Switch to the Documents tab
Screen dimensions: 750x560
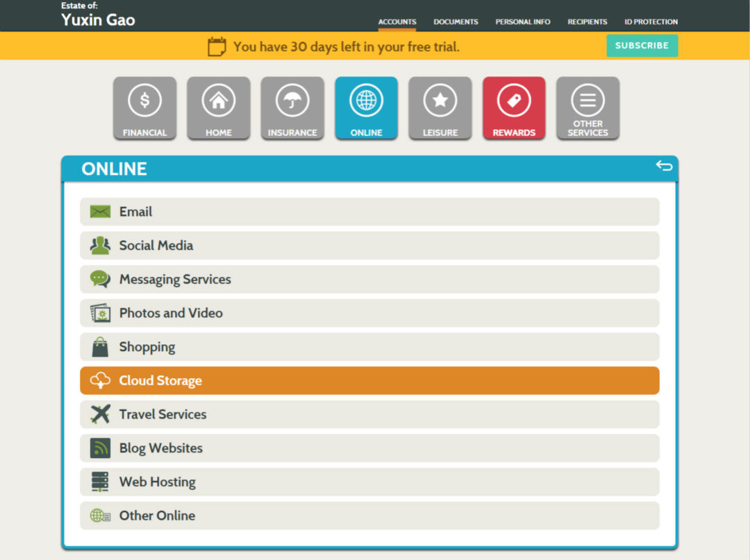[456, 22]
